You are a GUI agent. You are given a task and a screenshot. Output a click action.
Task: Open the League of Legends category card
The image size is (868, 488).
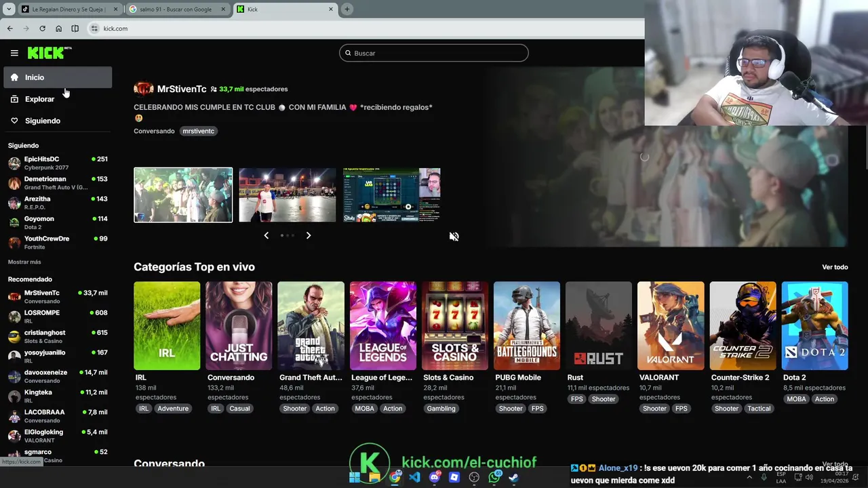(x=383, y=326)
